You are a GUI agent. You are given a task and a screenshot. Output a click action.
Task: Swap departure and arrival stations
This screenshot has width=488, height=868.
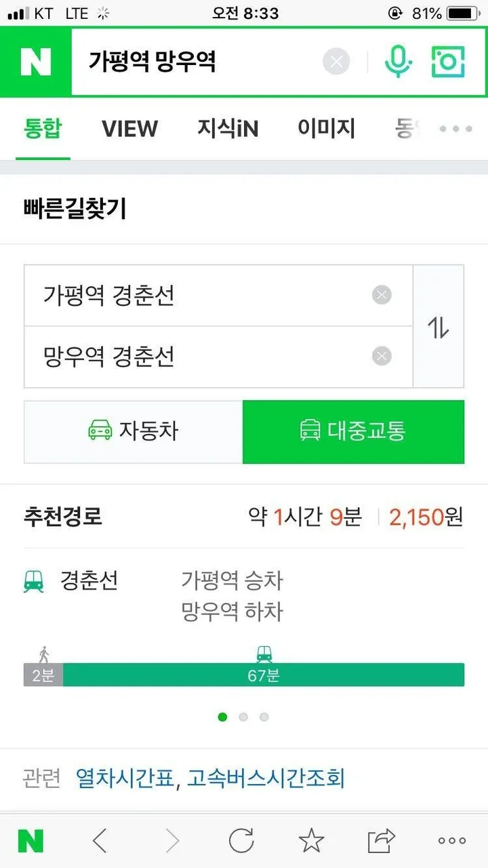point(439,327)
